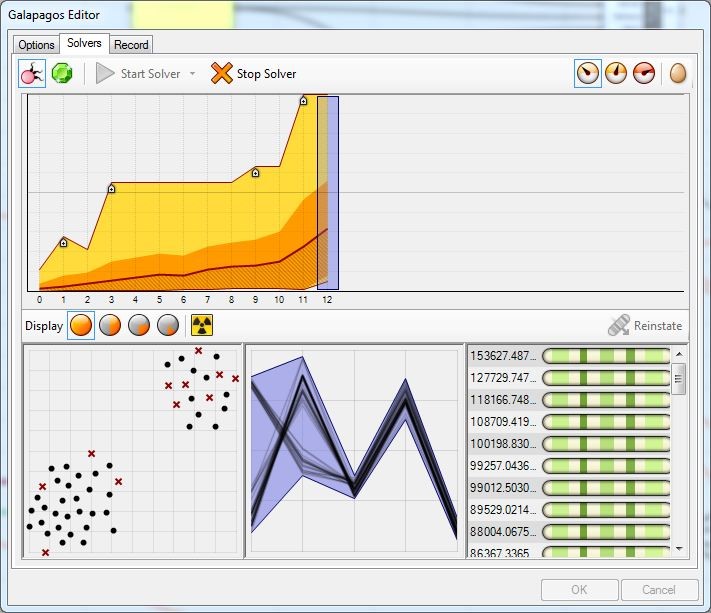Screen dimensions: 711x613
Task: Click the green gene bar beside 153627.487
Action: click(x=606, y=356)
